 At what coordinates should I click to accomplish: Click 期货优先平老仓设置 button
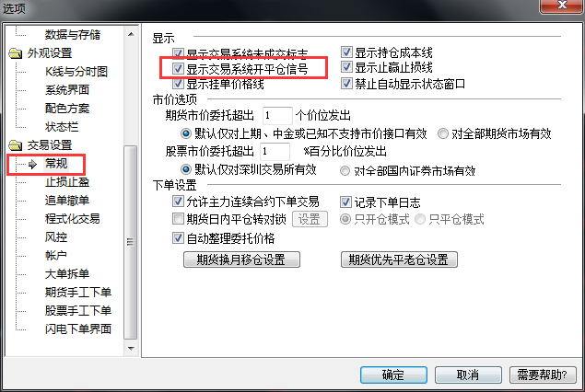pyautogui.click(x=399, y=259)
